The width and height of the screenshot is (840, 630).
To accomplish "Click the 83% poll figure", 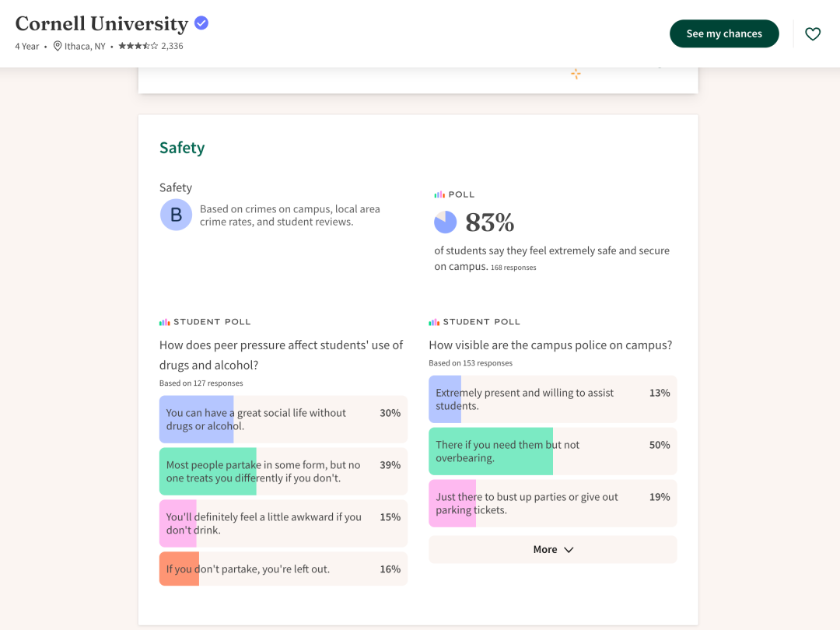I will click(x=490, y=222).
